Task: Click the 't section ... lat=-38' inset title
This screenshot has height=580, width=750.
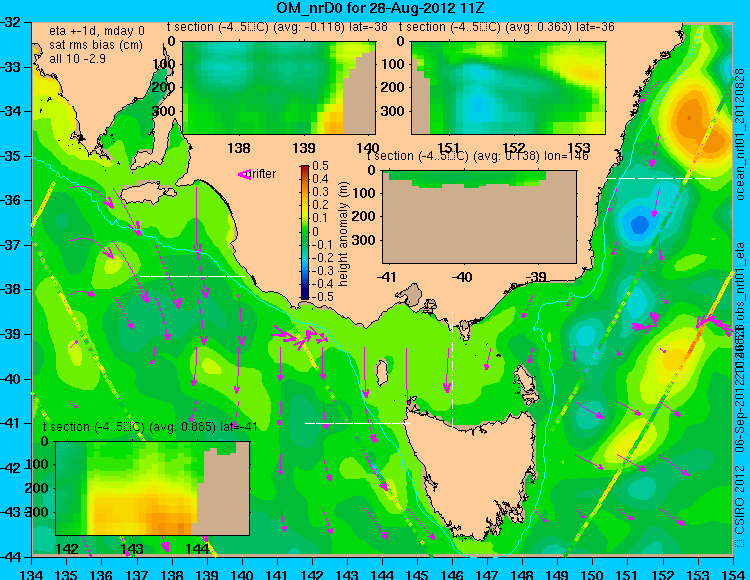Action: click(x=277, y=27)
